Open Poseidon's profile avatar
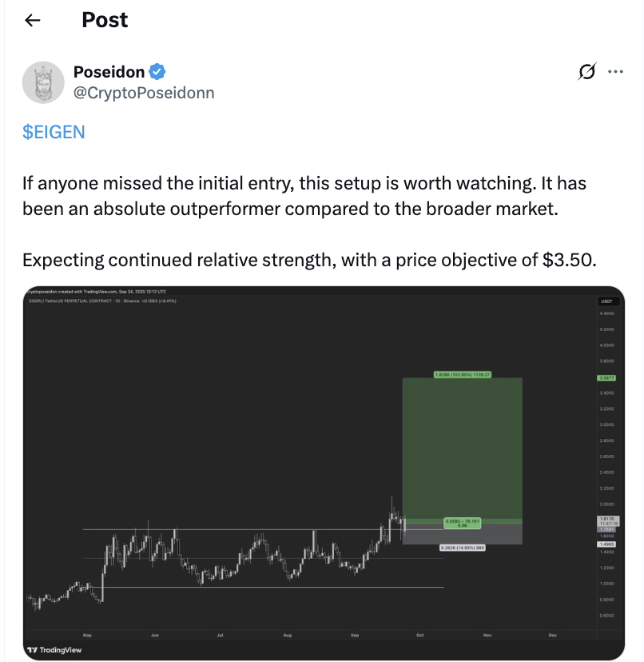Viewport: 644px width, 662px height. point(43,82)
